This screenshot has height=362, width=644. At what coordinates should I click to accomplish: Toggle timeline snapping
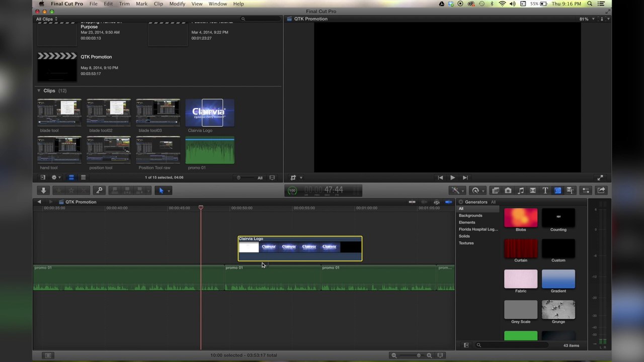point(448,202)
